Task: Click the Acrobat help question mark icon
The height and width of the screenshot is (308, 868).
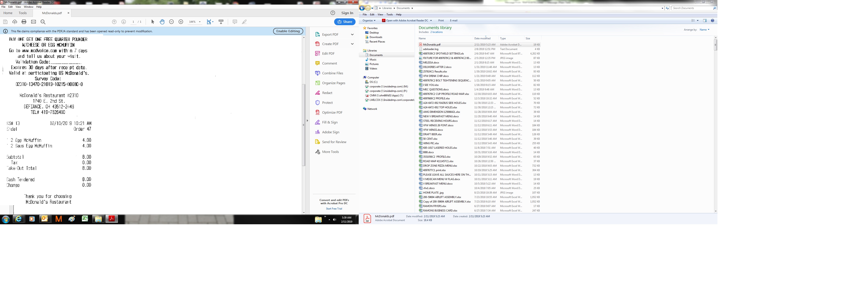Action: (x=333, y=13)
